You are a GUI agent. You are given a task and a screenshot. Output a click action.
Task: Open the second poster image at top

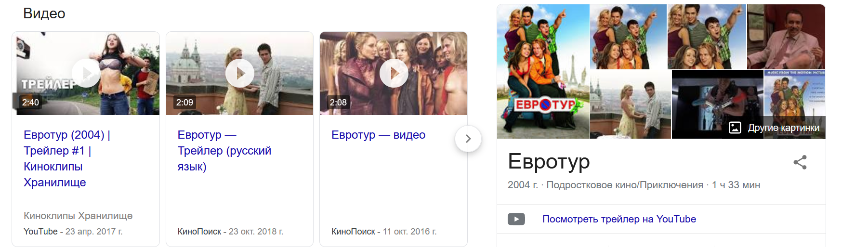pyautogui.click(x=628, y=37)
